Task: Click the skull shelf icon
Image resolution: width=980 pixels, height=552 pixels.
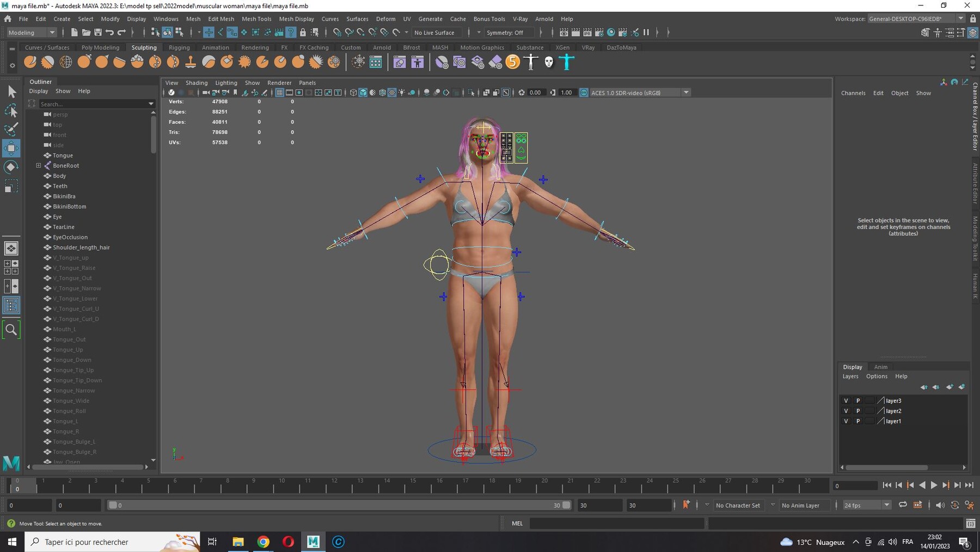Action: click(549, 62)
